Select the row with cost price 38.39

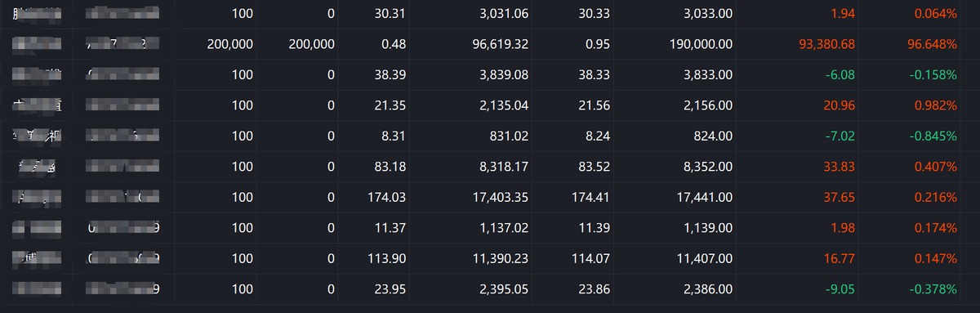click(x=490, y=74)
